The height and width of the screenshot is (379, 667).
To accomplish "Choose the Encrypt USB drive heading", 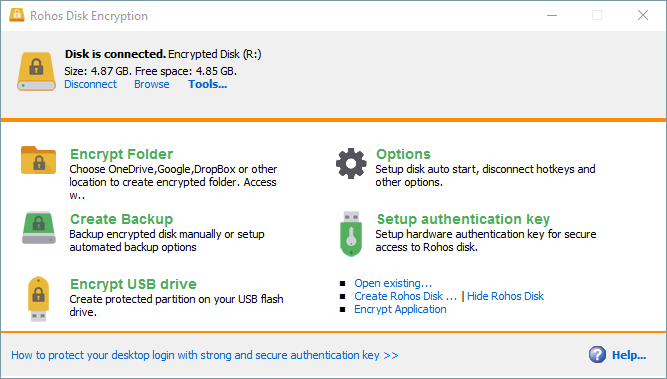I will [133, 284].
